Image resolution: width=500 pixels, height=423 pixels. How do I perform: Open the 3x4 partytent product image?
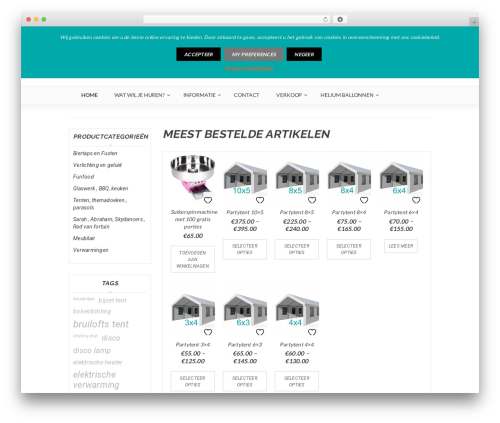[x=193, y=310]
